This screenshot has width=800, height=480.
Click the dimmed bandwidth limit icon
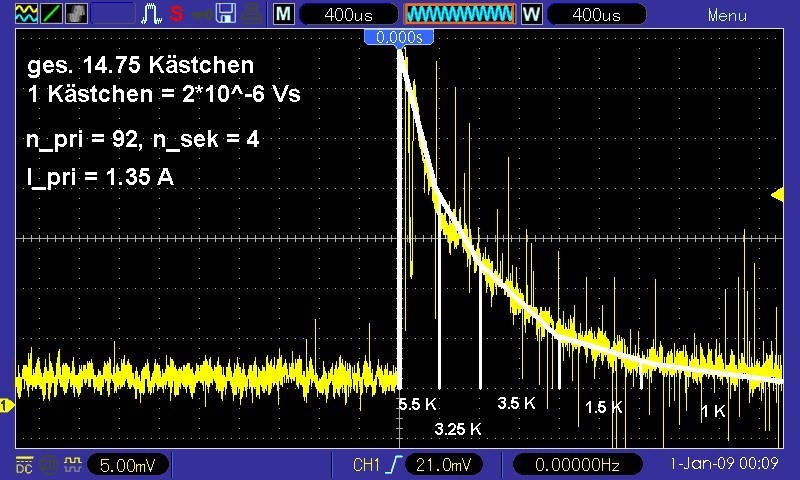(x=49, y=465)
